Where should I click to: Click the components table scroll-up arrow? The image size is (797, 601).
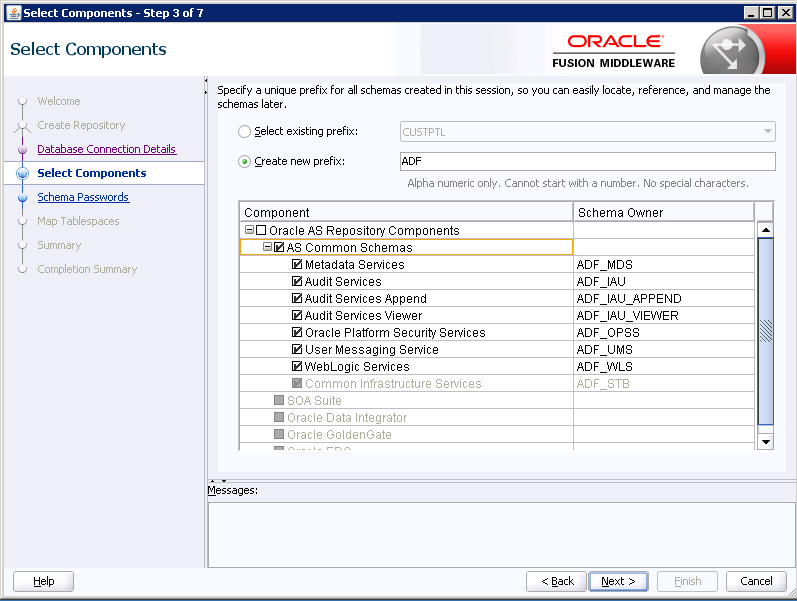[765, 230]
